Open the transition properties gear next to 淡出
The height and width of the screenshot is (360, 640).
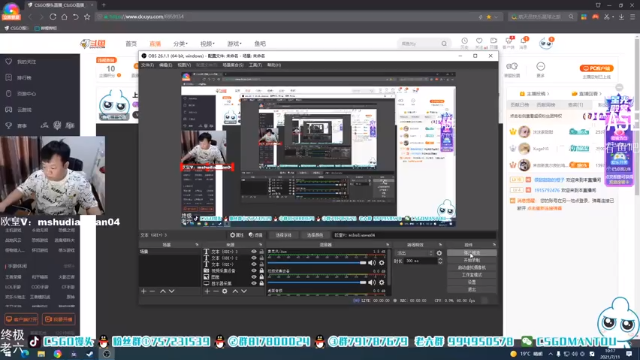(x=439, y=253)
